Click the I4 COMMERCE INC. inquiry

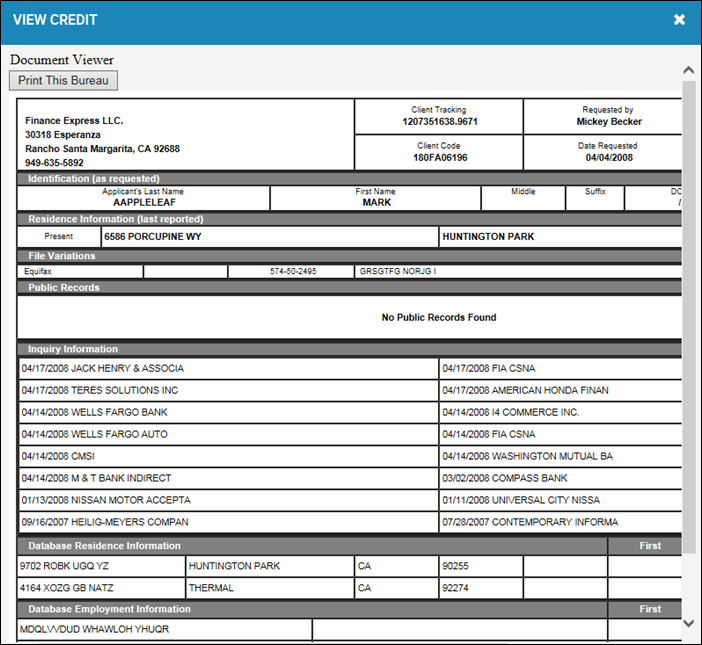click(510, 412)
